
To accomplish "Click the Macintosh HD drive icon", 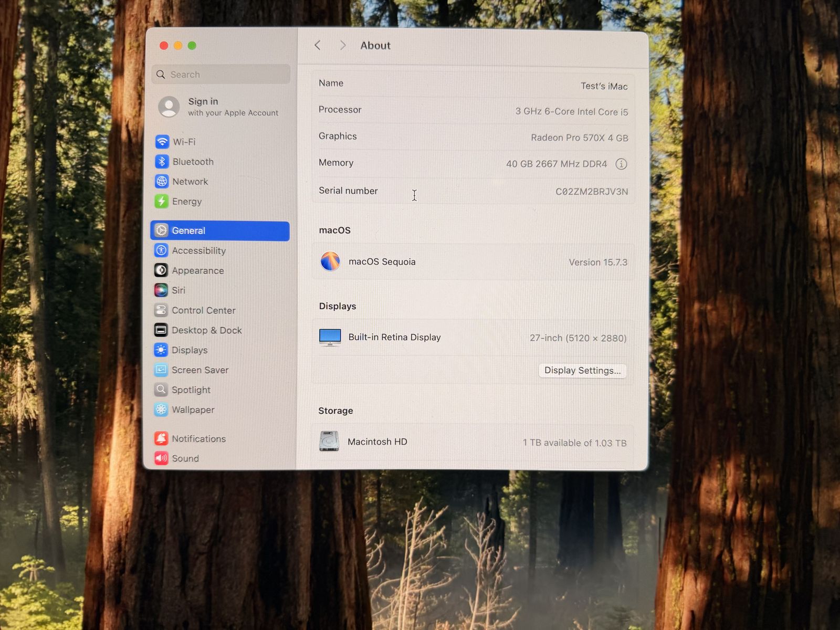I will coord(329,442).
